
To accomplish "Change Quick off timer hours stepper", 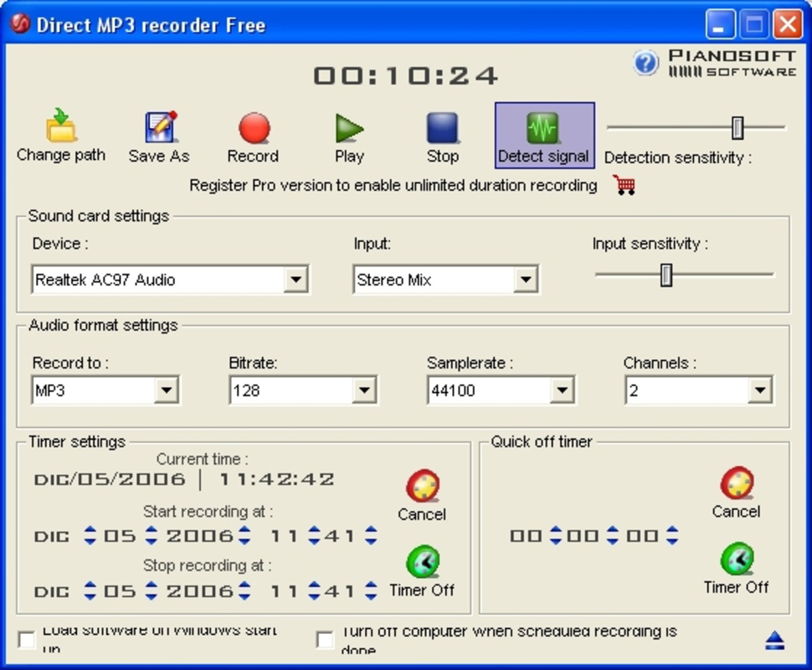I will point(556,535).
